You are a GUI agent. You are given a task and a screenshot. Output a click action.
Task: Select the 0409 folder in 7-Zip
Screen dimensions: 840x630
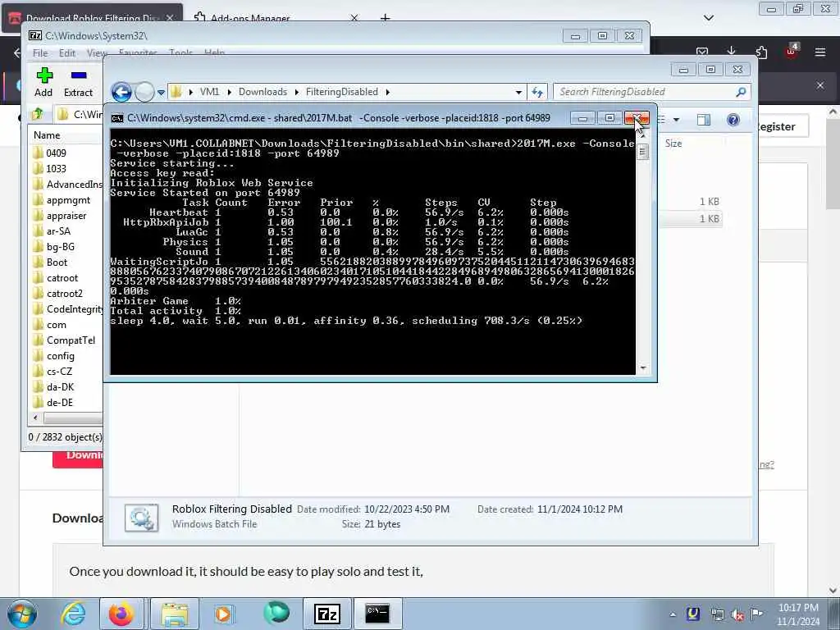pyautogui.click(x=57, y=153)
